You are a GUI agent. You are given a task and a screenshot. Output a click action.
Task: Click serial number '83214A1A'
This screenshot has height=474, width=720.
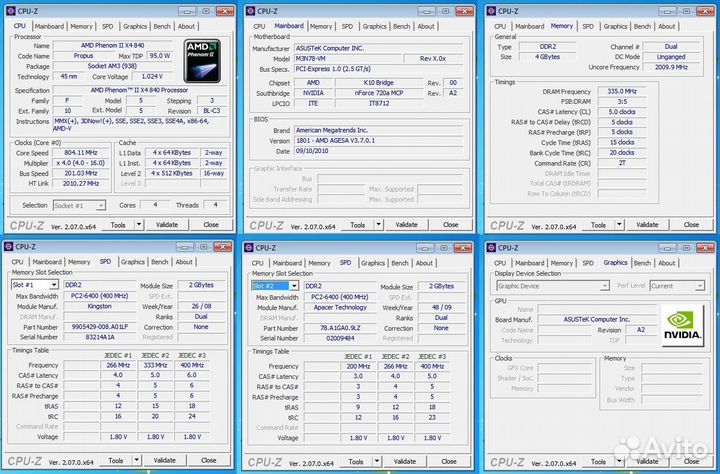coord(99,337)
